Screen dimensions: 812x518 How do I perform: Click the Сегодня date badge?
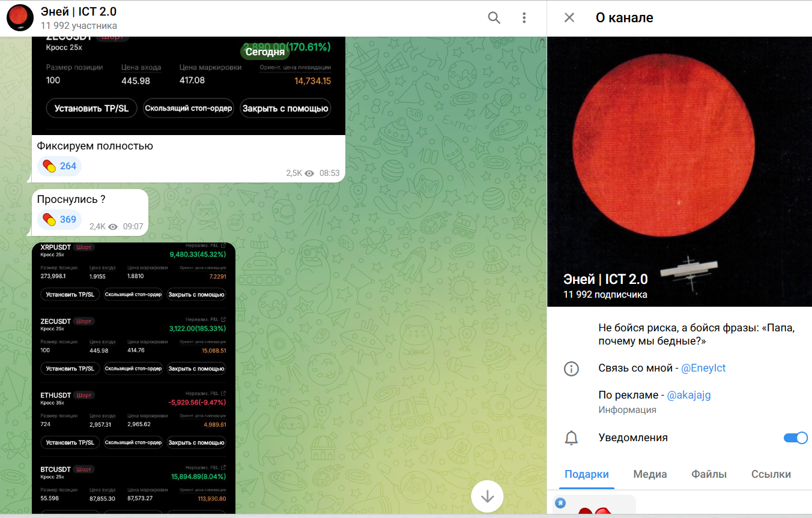click(x=265, y=52)
